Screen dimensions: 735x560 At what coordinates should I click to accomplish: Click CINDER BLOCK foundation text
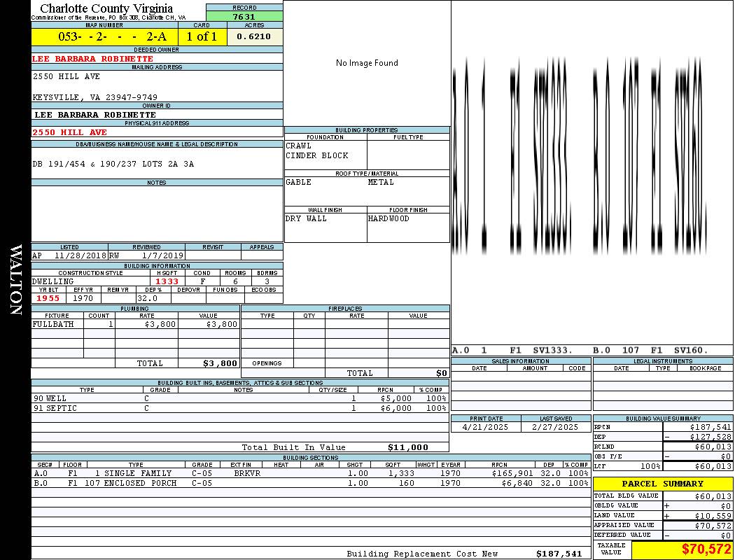(x=317, y=155)
